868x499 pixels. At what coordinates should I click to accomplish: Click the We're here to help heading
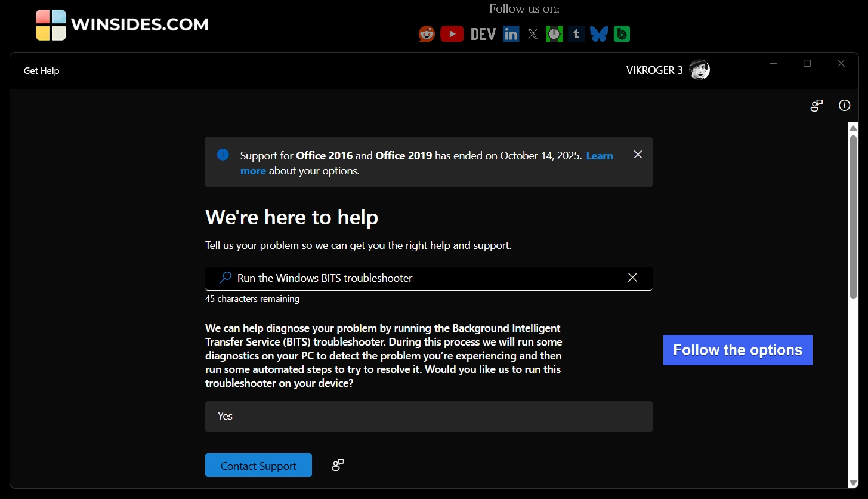(292, 217)
